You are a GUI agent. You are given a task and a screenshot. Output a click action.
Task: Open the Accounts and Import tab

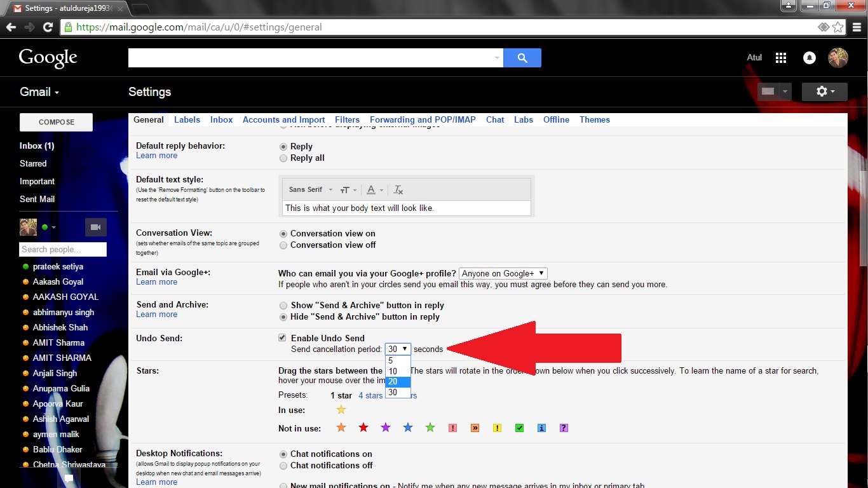tap(284, 119)
